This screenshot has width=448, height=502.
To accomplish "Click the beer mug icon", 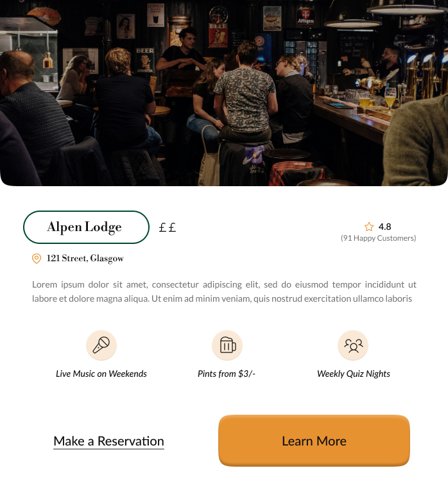I will click(227, 345).
